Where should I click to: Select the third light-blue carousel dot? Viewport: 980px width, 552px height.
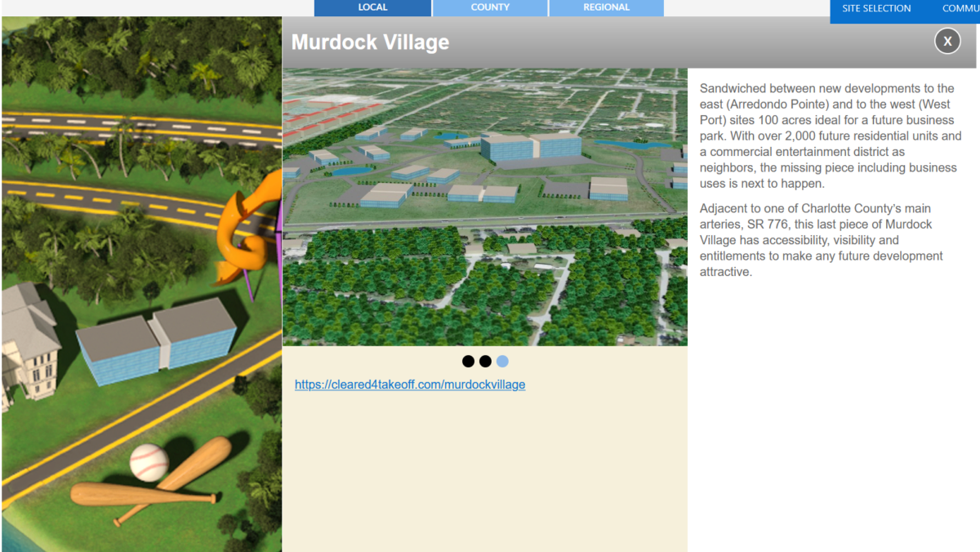point(502,361)
